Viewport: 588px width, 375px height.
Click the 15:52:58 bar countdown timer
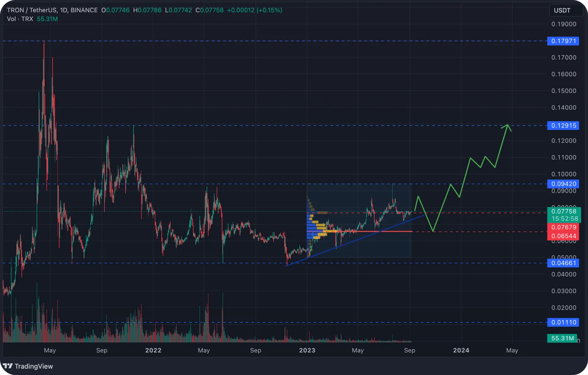coord(564,218)
